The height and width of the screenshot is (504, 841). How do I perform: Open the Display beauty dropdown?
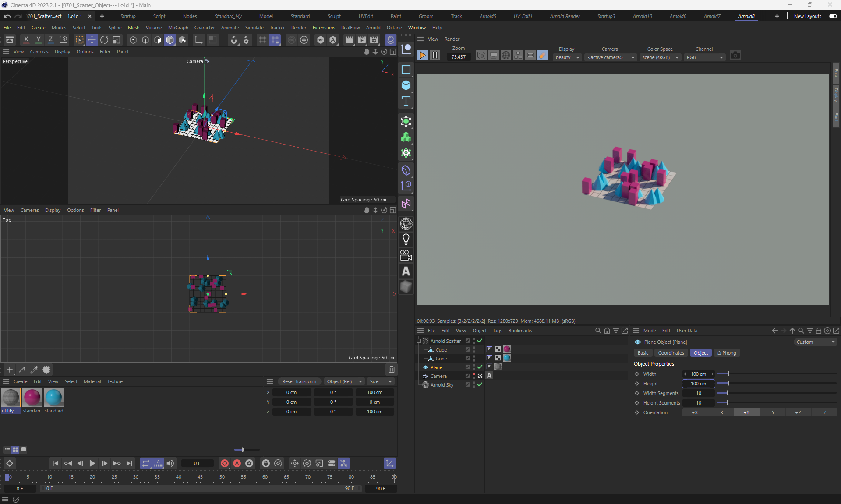point(567,57)
